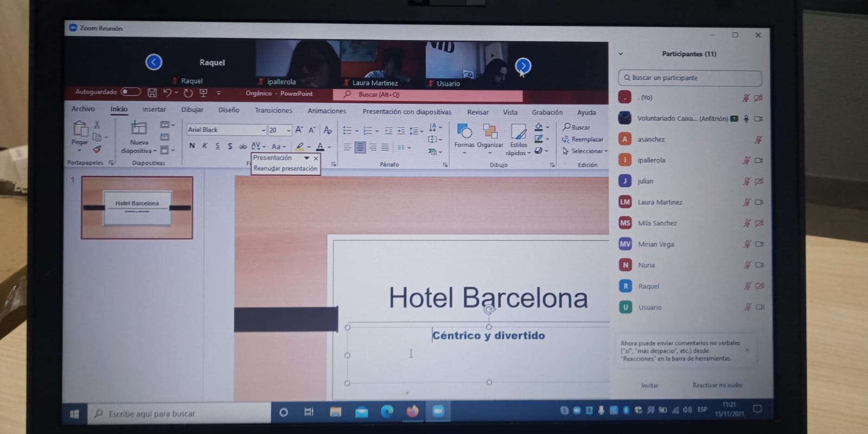868x434 pixels.
Task: Click the Buscar button in Edición group
Action: tap(577, 127)
